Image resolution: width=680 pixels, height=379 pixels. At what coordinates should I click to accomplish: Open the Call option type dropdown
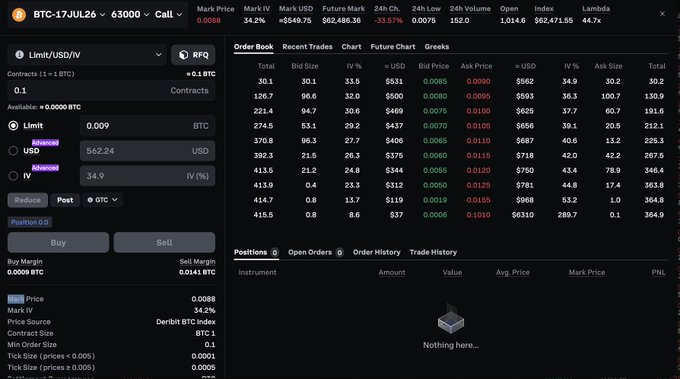click(168, 14)
